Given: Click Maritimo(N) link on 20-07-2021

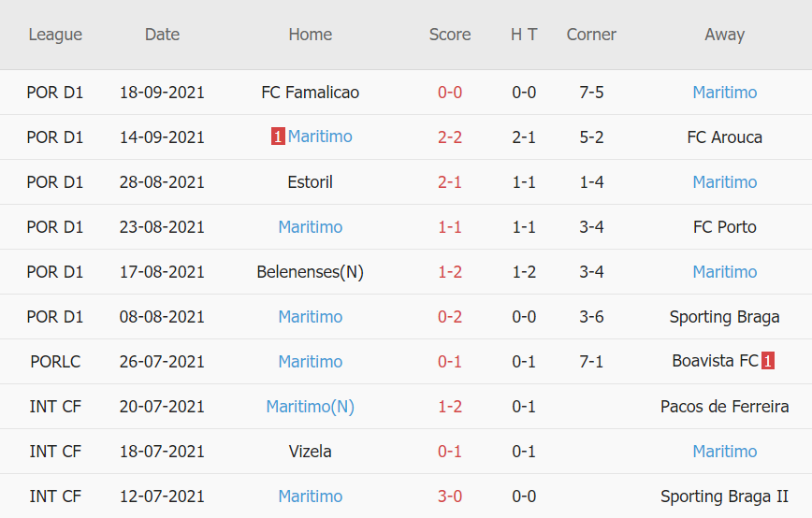Looking at the screenshot, I should [310, 407].
